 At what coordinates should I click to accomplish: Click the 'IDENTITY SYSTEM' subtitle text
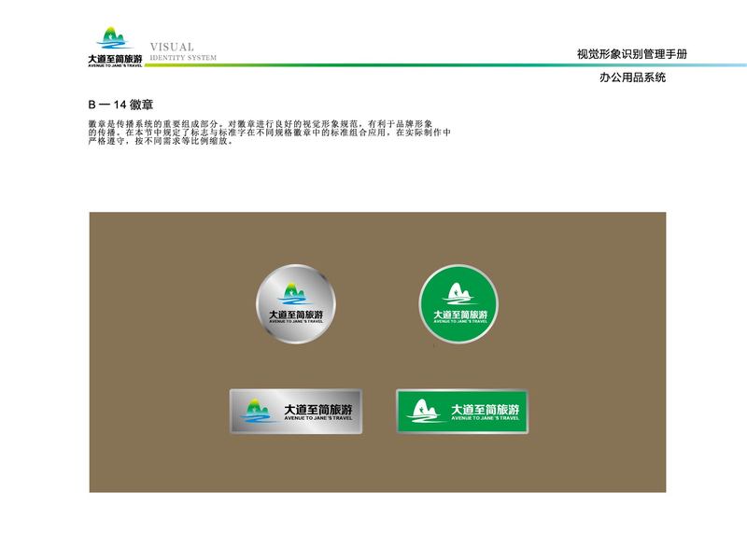tap(183, 58)
